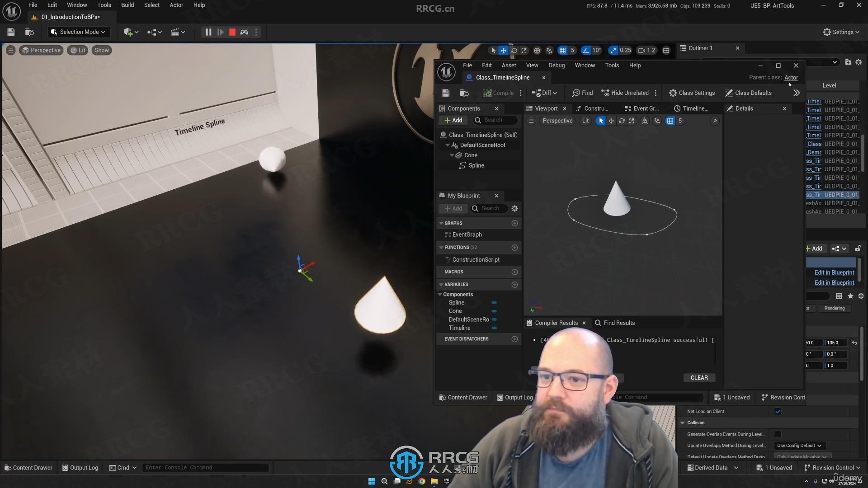
Task: Expand DefaultSceneRoot in Components hierarchy
Action: point(448,145)
